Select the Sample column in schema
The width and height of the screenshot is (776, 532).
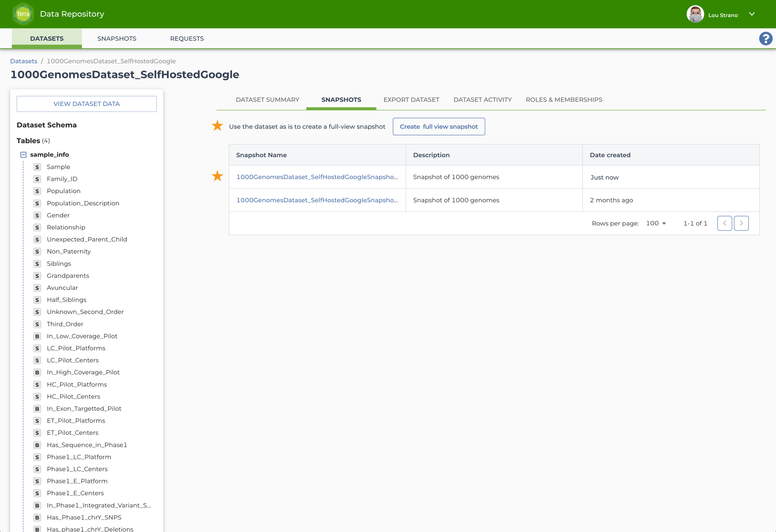(58, 167)
